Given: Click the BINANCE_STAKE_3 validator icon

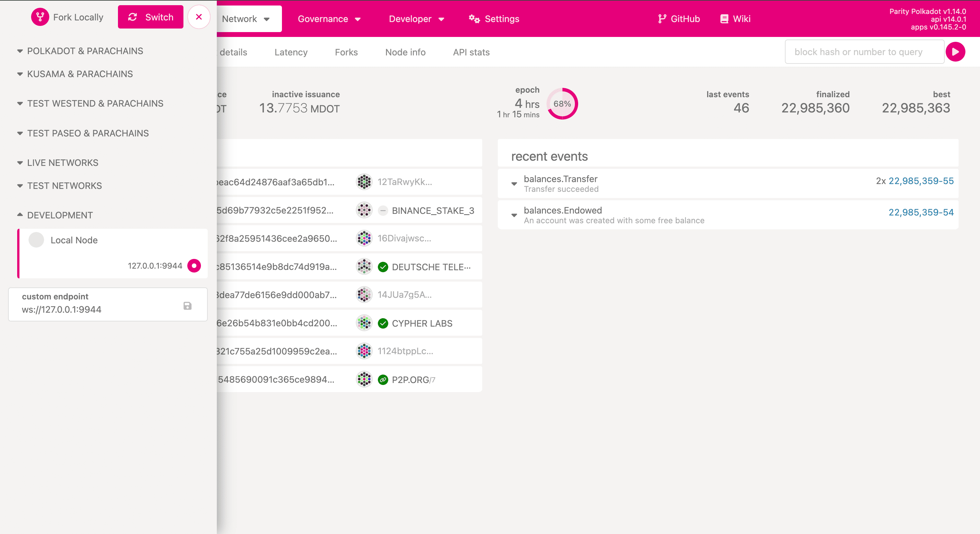Looking at the screenshot, I should click(364, 210).
